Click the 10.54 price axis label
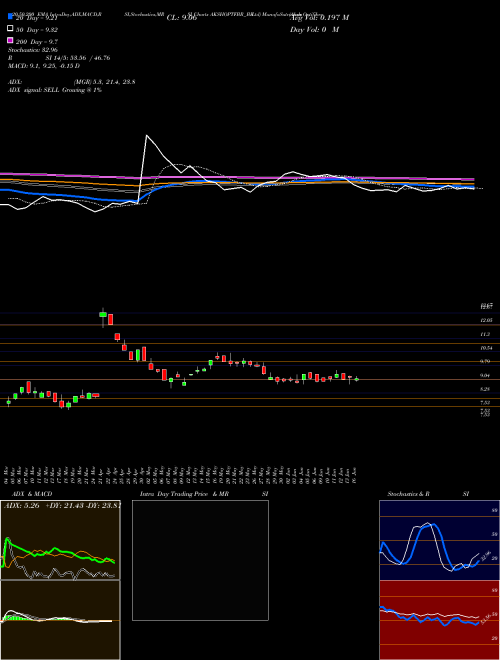Viewport: 500px width, 660px height. (x=487, y=348)
